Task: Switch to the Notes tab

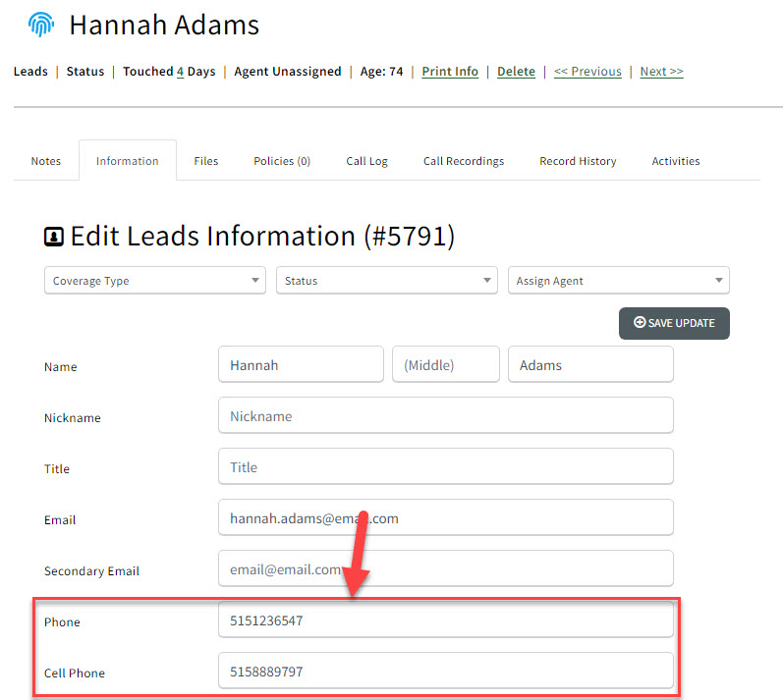Action: pyautogui.click(x=46, y=161)
